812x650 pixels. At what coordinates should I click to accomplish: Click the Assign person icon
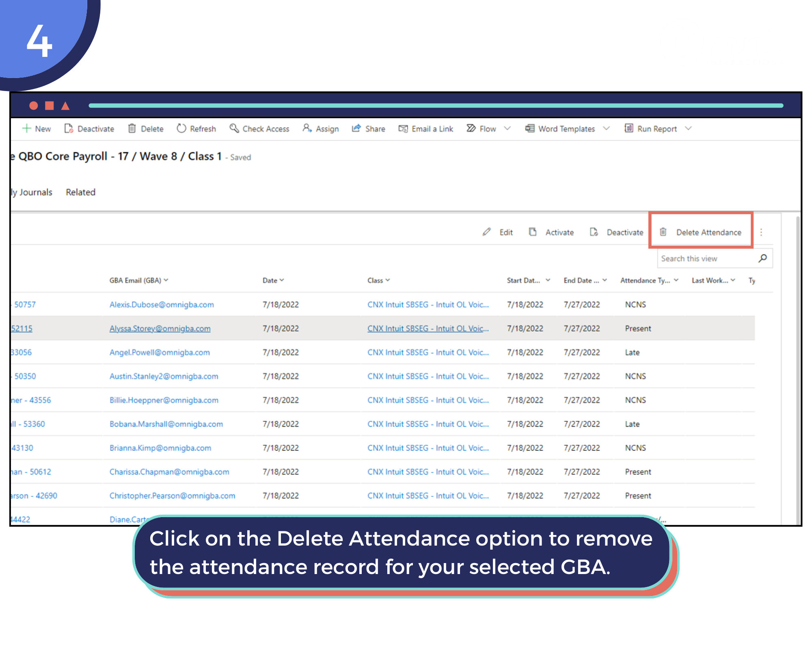click(307, 128)
